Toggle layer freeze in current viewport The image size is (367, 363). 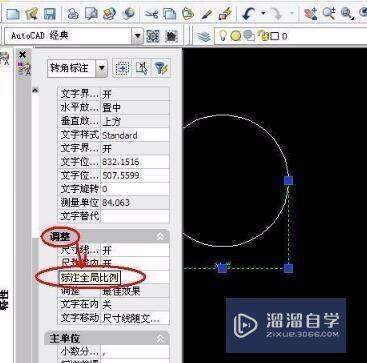tap(249, 36)
